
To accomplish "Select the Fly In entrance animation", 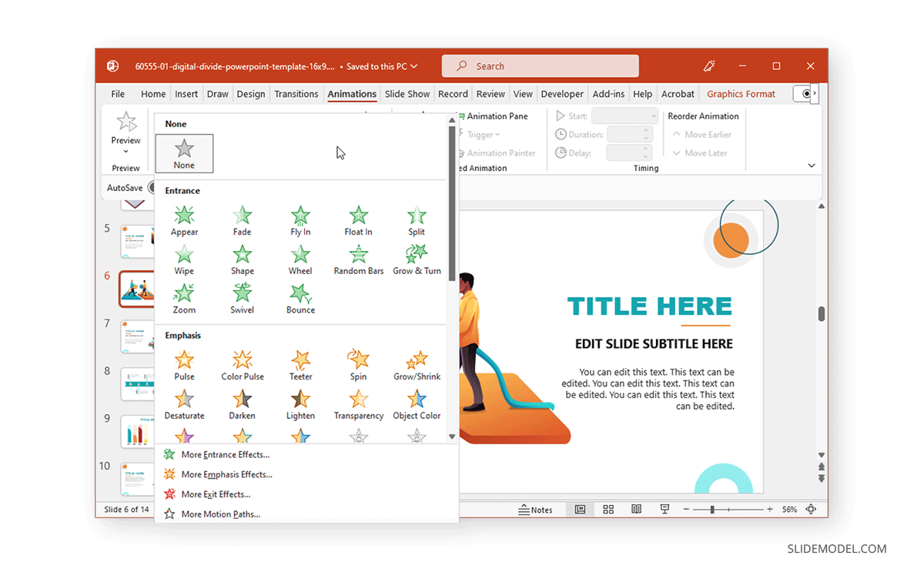I will click(x=300, y=218).
